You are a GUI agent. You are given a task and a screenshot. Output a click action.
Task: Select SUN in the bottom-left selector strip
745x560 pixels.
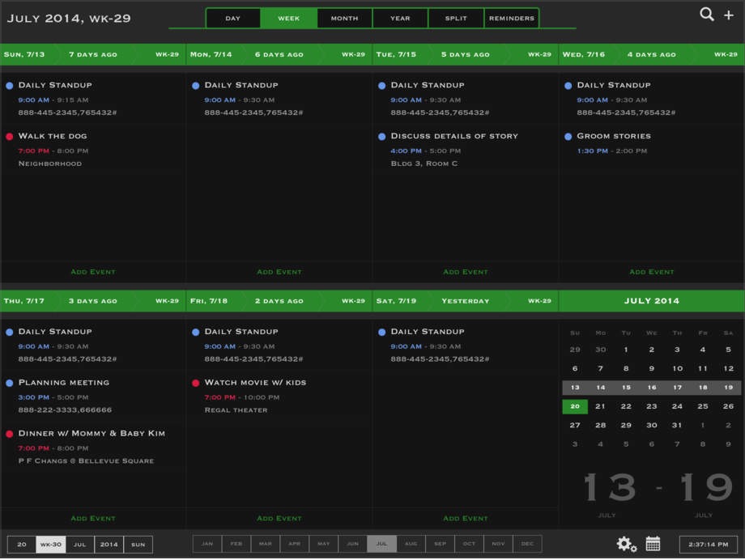pos(138,544)
